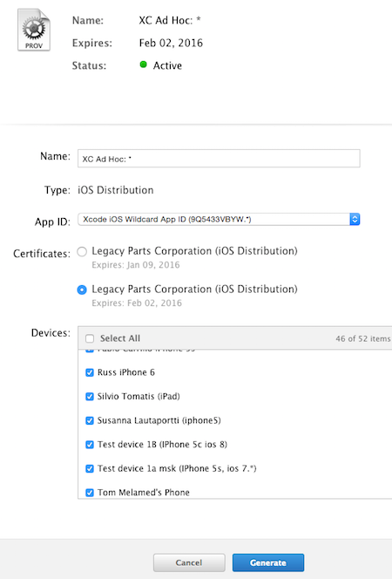Uncheck Test device 1a msk checkbox
The image size is (392, 579).
[90, 468]
